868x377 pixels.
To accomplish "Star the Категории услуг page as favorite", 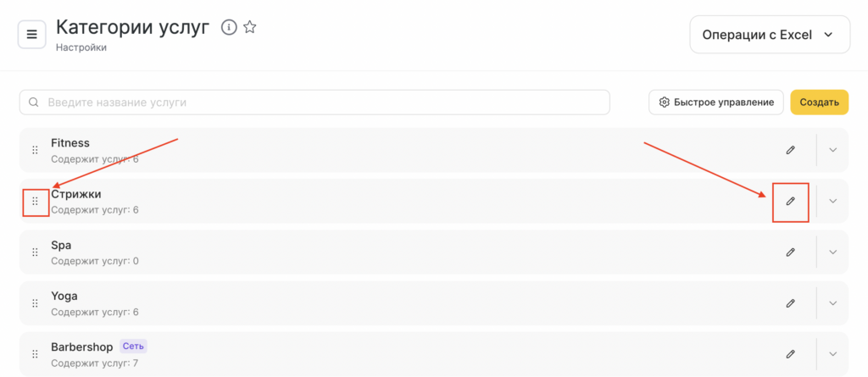I will 249,27.
